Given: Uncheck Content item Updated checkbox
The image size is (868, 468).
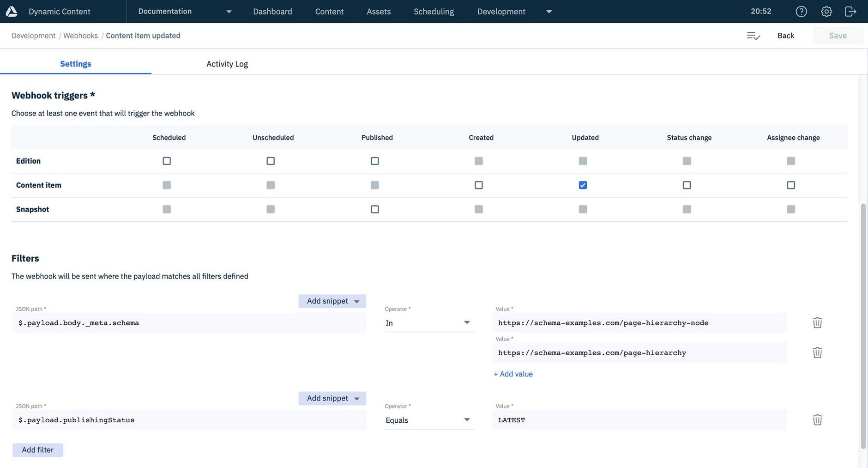Looking at the screenshot, I should coord(583,185).
